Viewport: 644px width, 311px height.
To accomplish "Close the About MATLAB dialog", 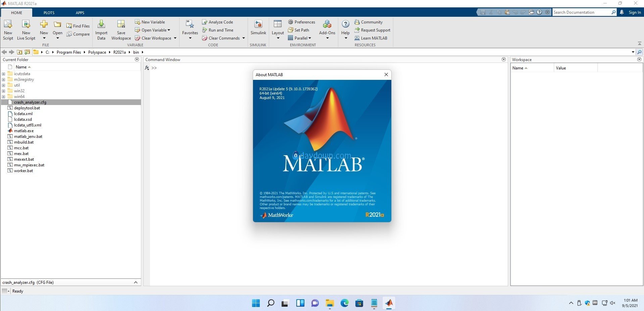I will pyautogui.click(x=386, y=74).
